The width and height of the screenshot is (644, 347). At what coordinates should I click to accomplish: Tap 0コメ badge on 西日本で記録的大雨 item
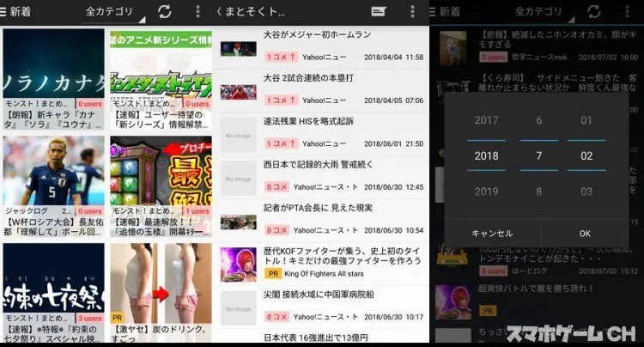276,187
